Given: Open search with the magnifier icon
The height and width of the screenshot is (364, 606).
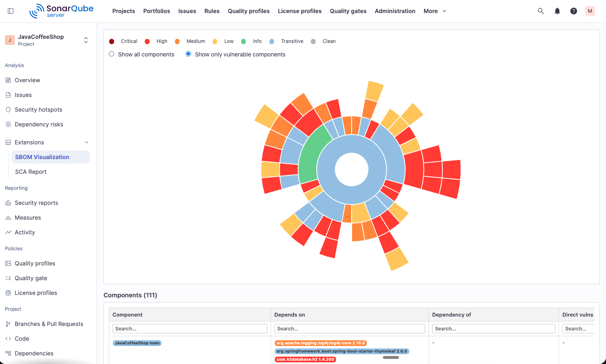Looking at the screenshot, I should 541,11.
